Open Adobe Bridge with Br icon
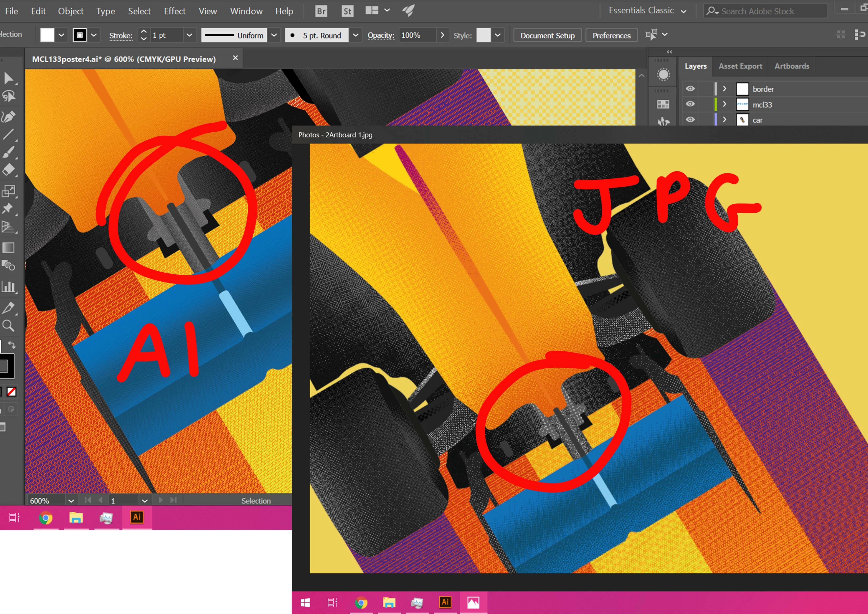This screenshot has height=614, width=868. coord(321,11)
